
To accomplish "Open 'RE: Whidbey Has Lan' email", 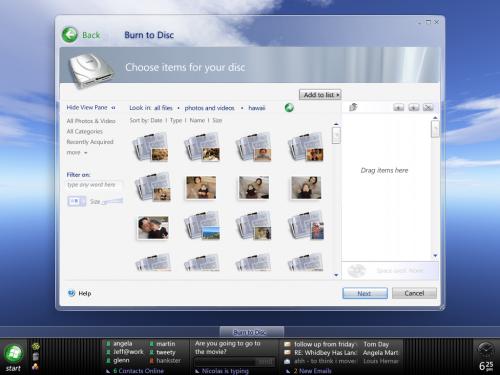I will 325,353.
